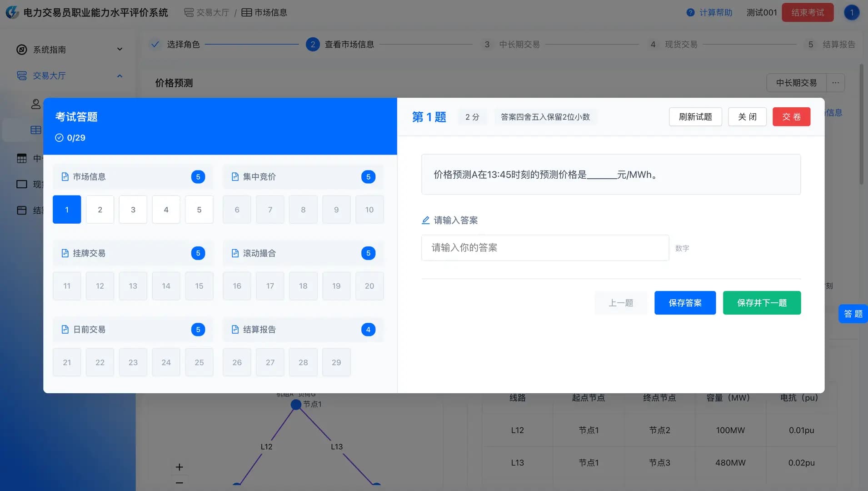Click the 交易大厅 breadcrumb icon
Screen dimensions: 868x491
point(189,13)
